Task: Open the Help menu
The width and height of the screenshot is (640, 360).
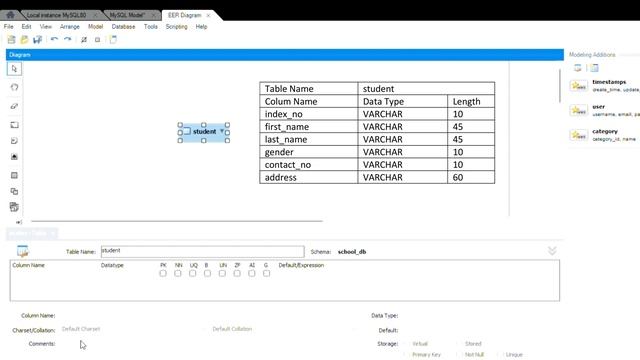Action: 201,27
